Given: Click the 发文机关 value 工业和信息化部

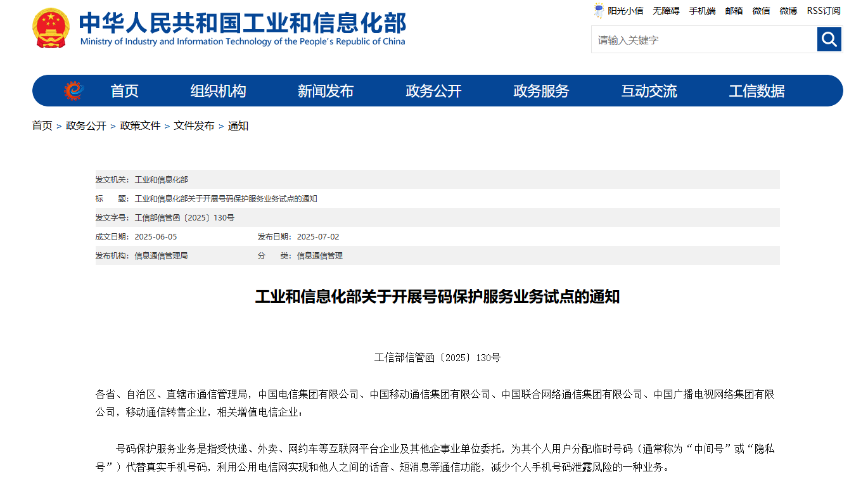Looking at the screenshot, I should point(162,180).
